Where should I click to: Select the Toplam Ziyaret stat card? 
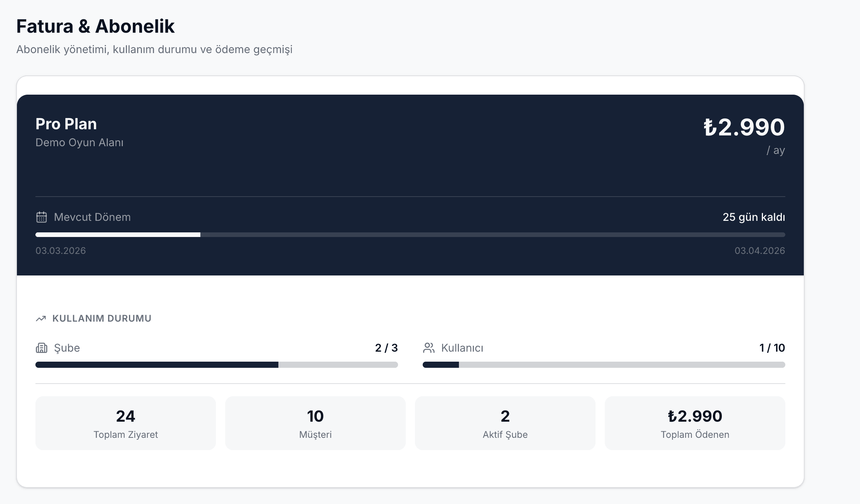[125, 423]
